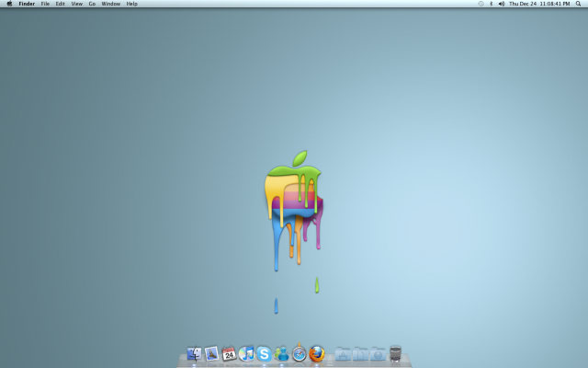Image resolution: width=588 pixels, height=368 pixels.
Task: Open the Edit menu
Action: pos(60,4)
